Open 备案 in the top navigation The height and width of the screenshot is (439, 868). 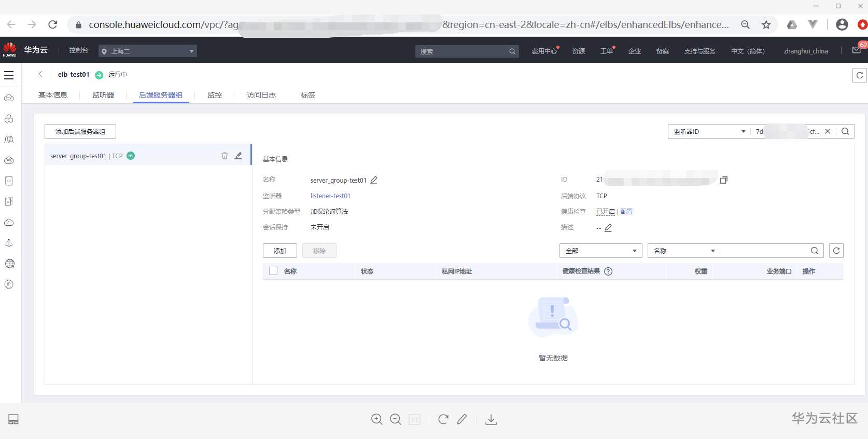663,51
